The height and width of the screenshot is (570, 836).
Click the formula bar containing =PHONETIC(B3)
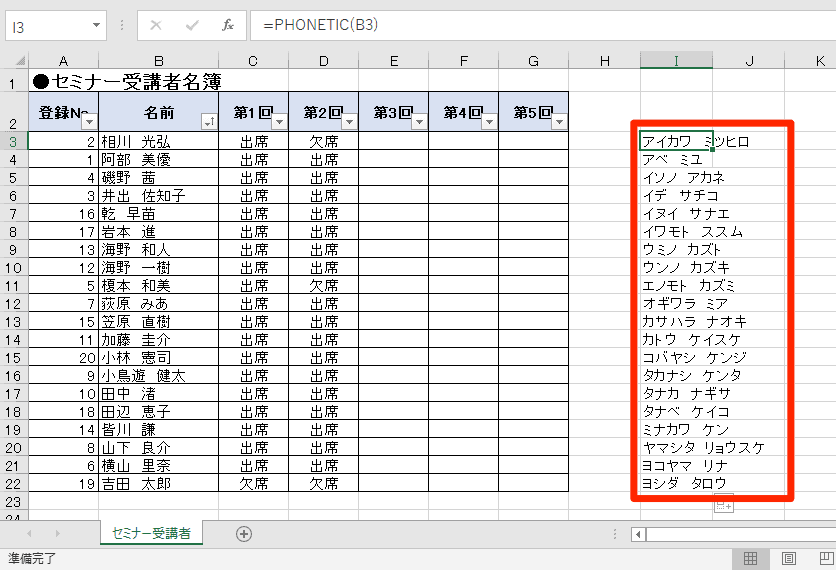click(x=540, y=25)
